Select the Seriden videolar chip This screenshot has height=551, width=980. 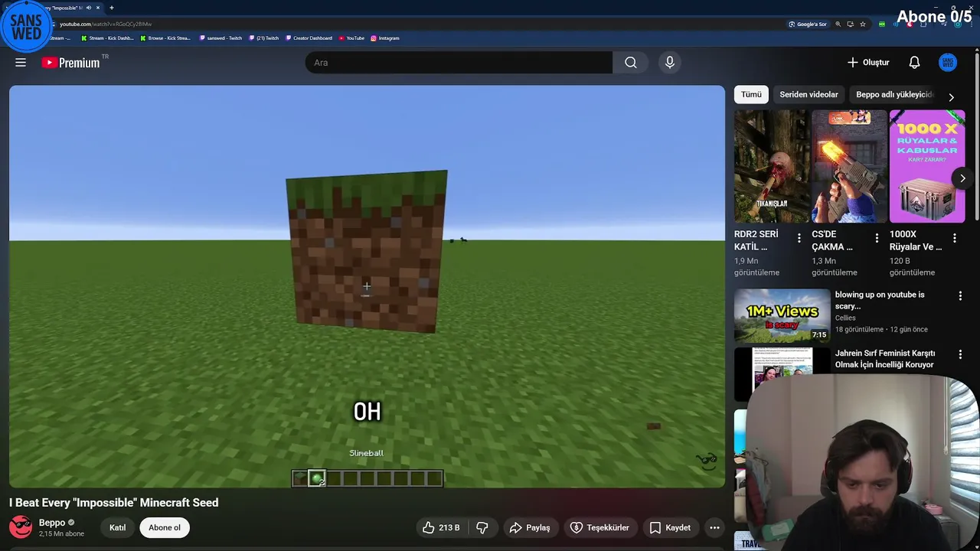pos(808,94)
